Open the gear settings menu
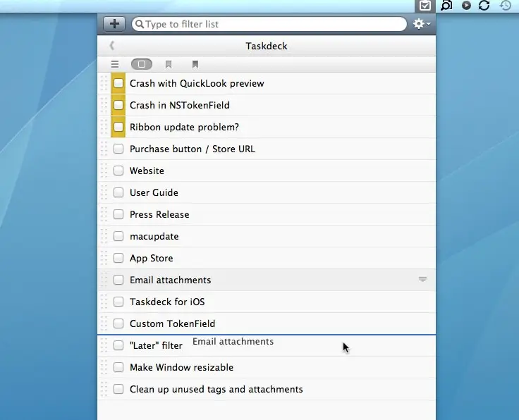 pos(422,24)
